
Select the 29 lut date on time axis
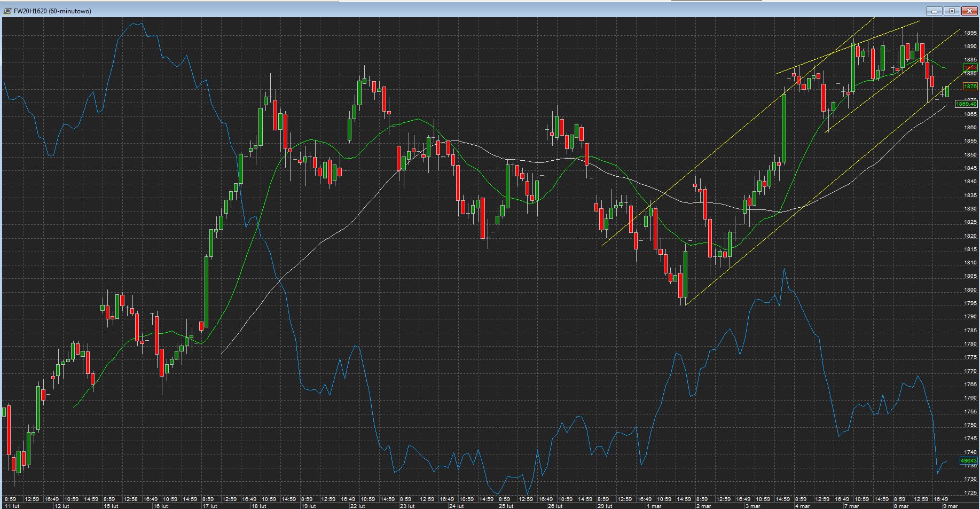coord(605,506)
